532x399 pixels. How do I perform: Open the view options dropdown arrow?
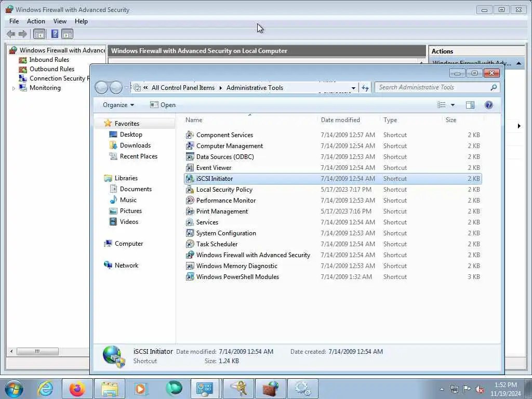pyautogui.click(x=453, y=105)
